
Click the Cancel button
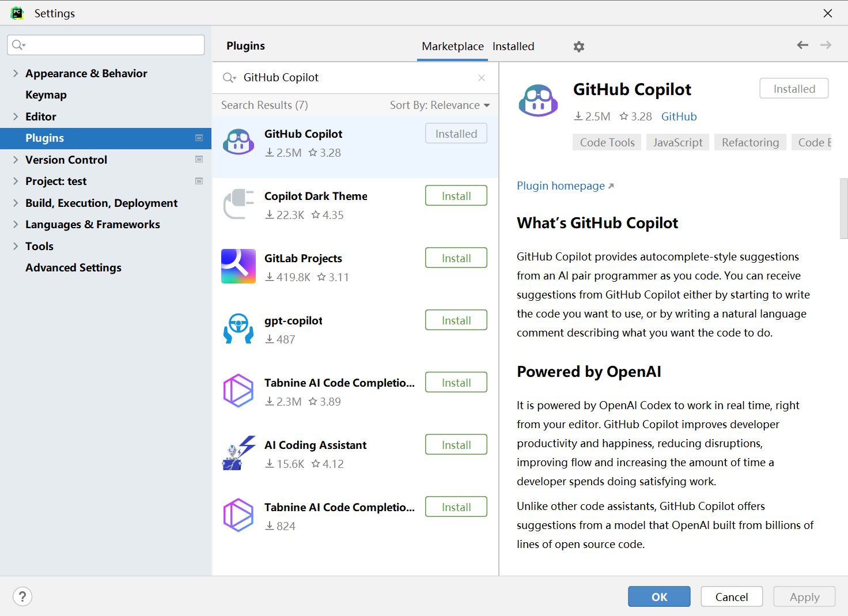pyautogui.click(x=732, y=597)
